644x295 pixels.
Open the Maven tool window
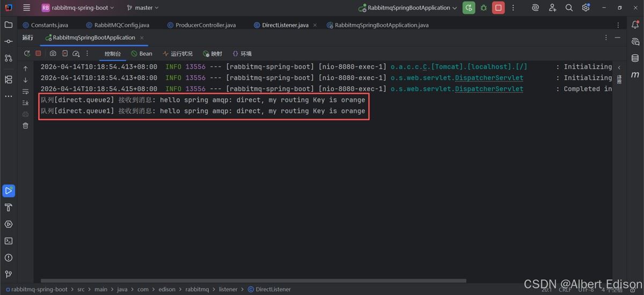coord(635,75)
